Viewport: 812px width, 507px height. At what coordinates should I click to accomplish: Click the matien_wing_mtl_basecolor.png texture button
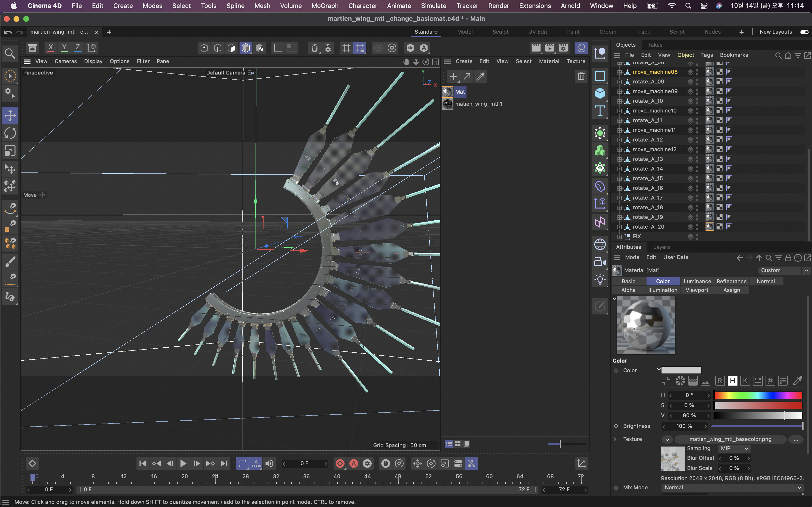click(x=730, y=439)
